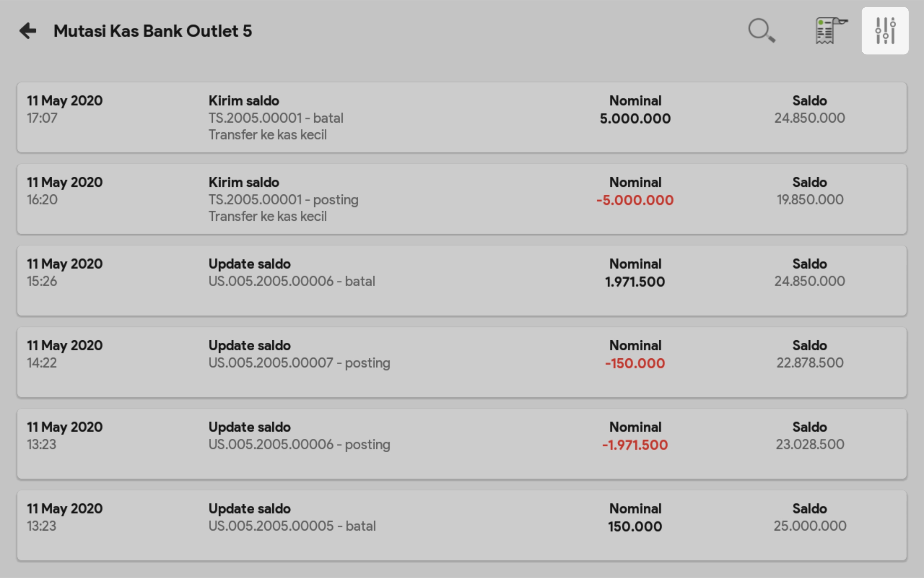This screenshot has width=924, height=578.
Task: Click the 22.878.500 saldo value
Action: 810,363
